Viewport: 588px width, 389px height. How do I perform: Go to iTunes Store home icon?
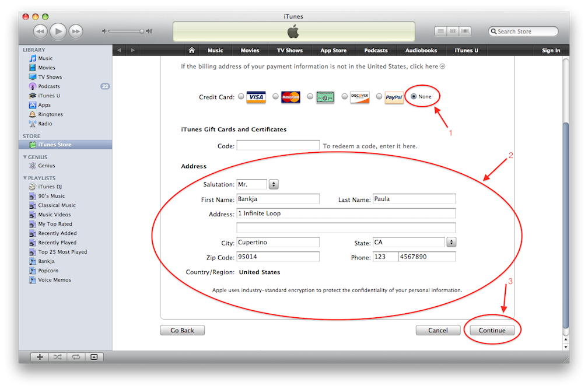click(x=191, y=50)
